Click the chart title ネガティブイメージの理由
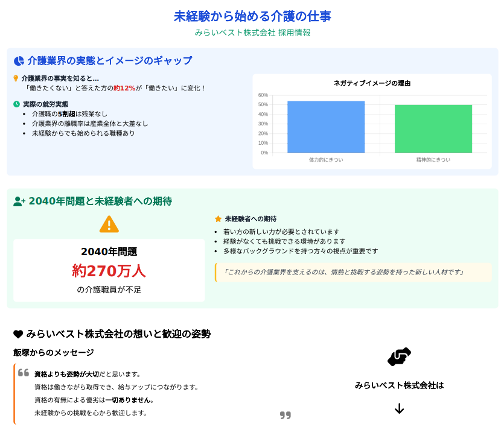Screen dimensions: 504x427 [x=372, y=83]
